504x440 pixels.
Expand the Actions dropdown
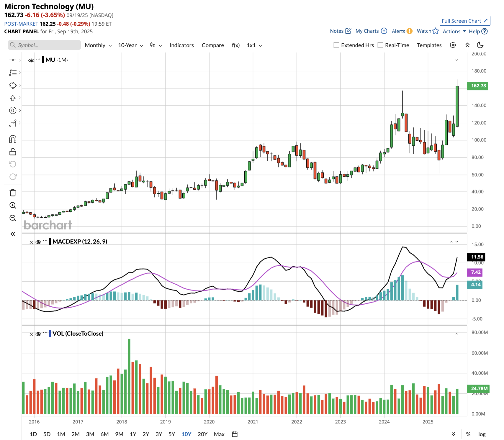(x=454, y=31)
